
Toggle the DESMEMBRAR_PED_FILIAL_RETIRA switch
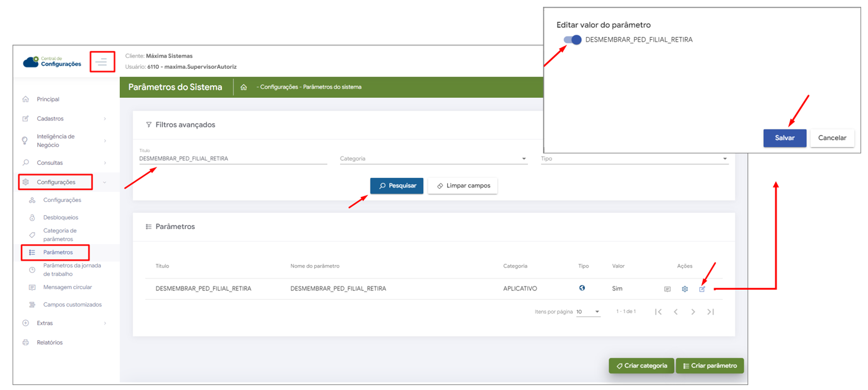tap(572, 40)
